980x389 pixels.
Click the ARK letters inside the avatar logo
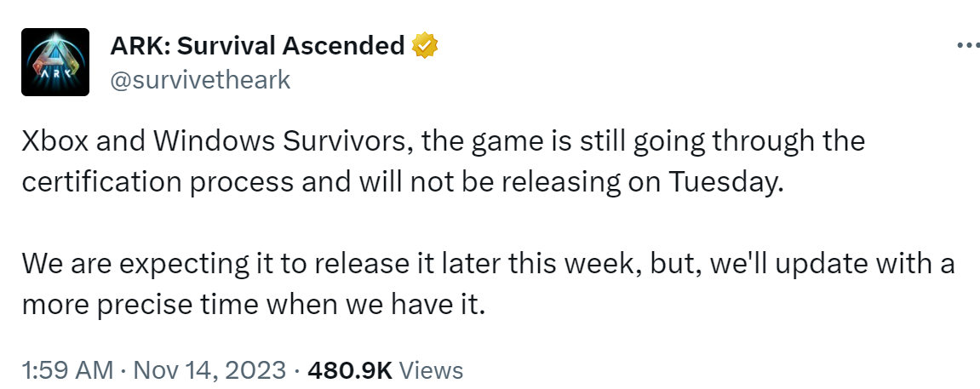[55, 73]
